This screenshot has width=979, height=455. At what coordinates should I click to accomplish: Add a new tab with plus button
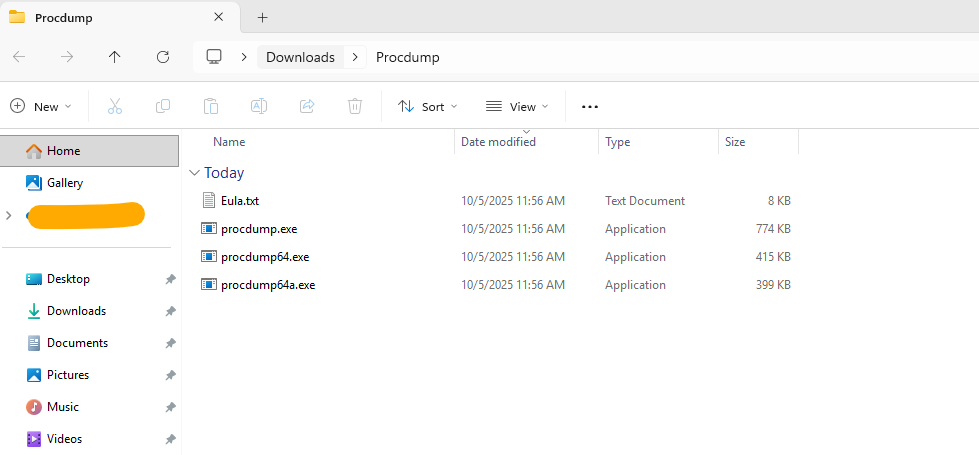(x=263, y=17)
